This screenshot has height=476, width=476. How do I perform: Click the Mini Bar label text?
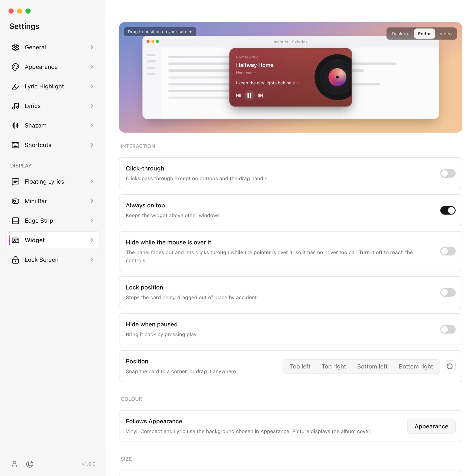coord(36,201)
